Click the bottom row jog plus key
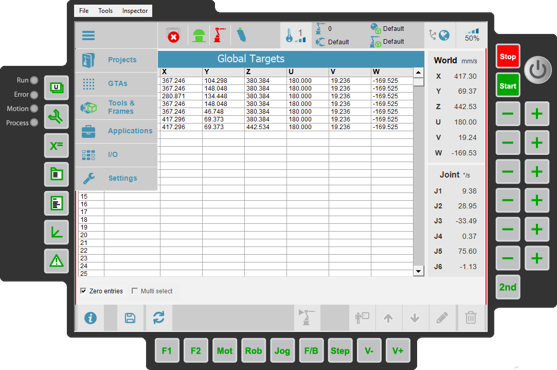This screenshot has height=370, width=557. (537, 258)
